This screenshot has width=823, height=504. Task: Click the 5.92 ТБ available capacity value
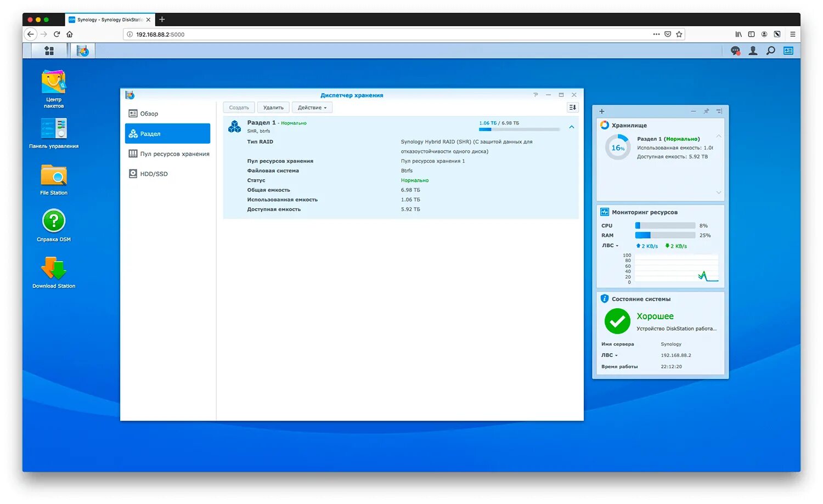(x=410, y=209)
